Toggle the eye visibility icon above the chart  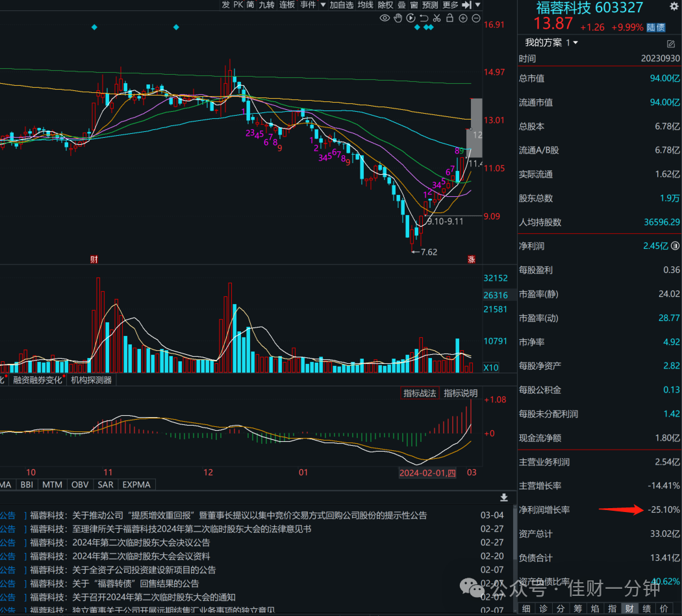385,18
